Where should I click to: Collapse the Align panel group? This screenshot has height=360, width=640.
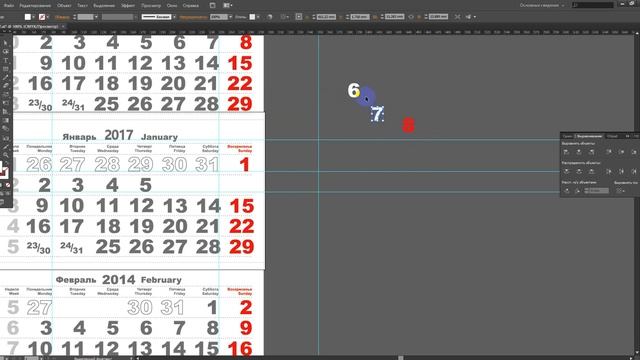tap(627, 136)
